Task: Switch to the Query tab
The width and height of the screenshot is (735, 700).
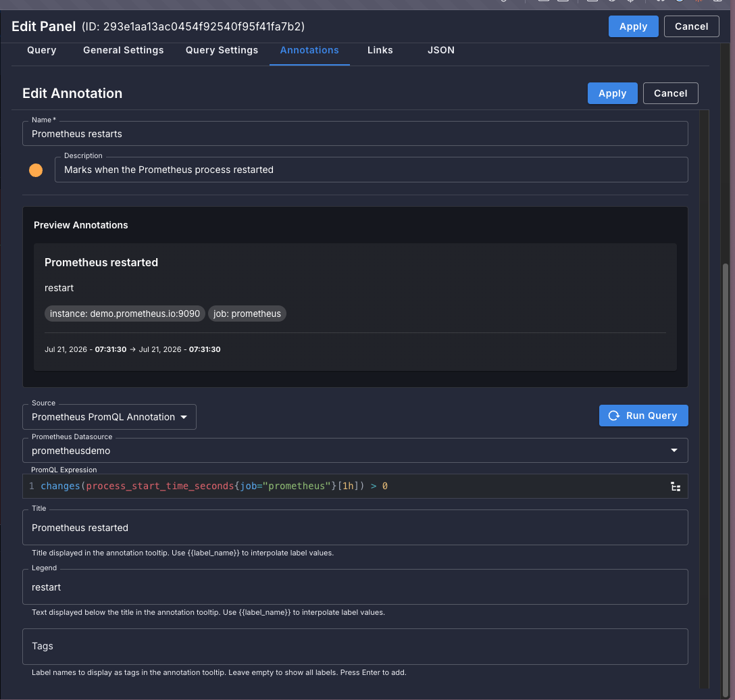Action: point(42,50)
